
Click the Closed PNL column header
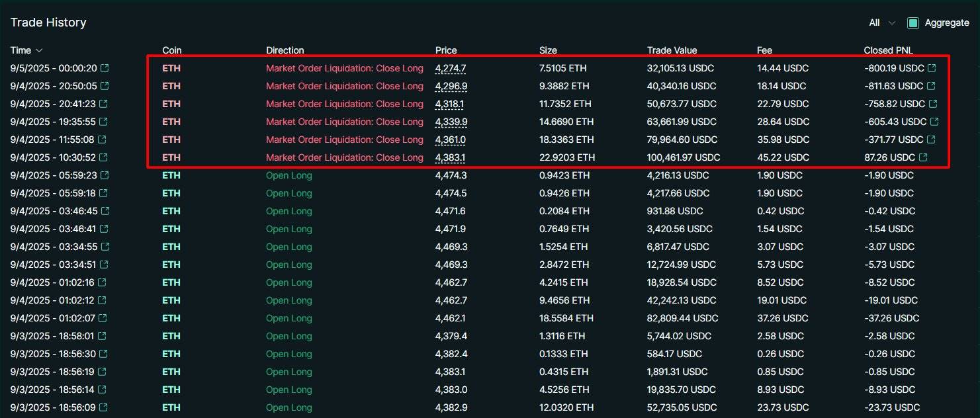888,50
